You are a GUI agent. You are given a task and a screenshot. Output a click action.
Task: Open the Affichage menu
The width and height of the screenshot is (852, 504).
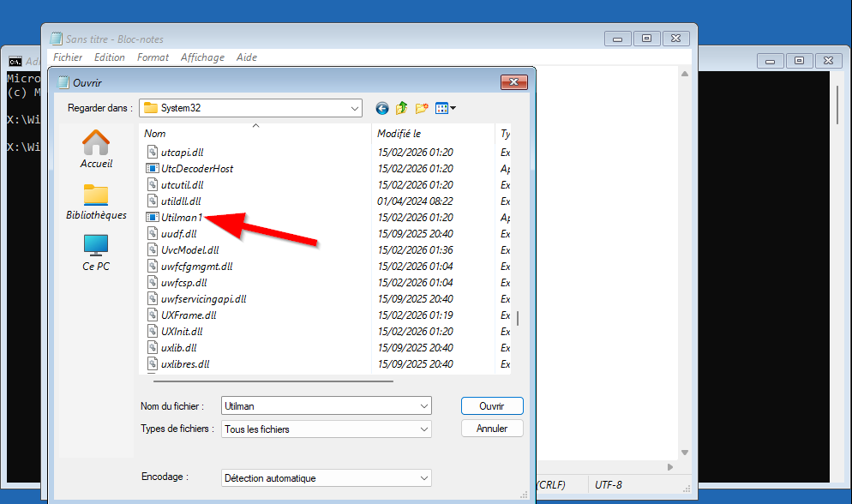click(x=202, y=57)
